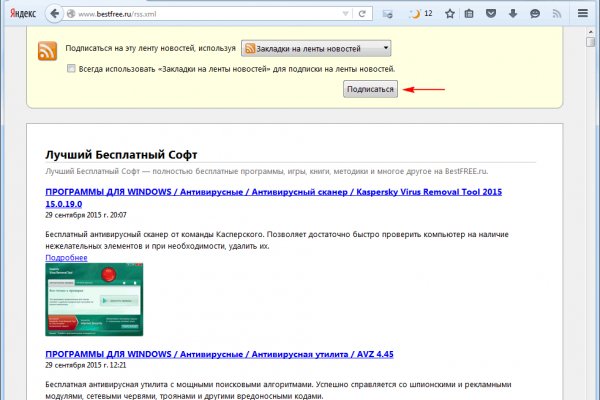The width and height of the screenshot is (600, 400).
Task: Click the large orange RSS feed icon
Action: tap(47, 51)
